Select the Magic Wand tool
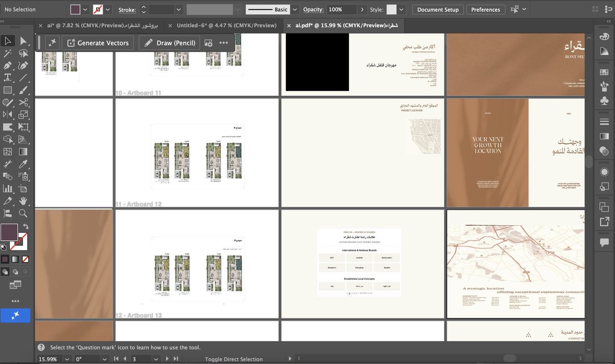 point(8,53)
